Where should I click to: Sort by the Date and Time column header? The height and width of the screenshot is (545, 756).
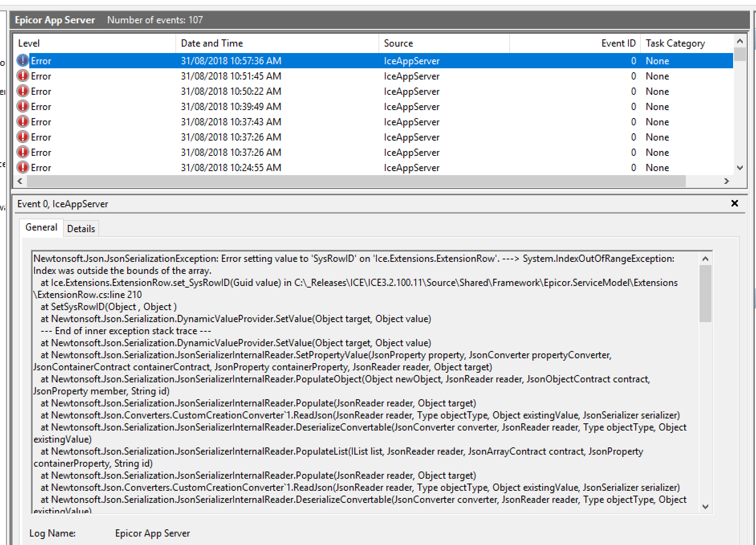click(x=277, y=43)
